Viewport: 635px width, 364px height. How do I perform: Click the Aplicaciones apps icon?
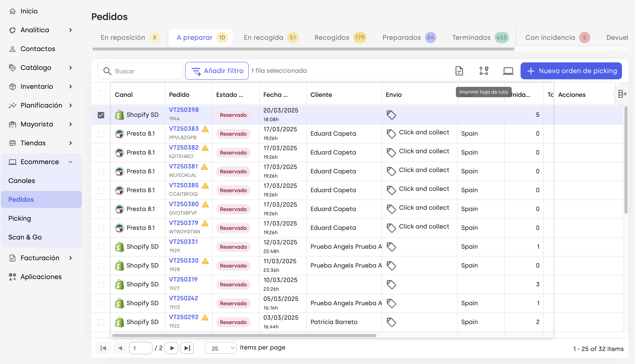[x=12, y=277]
